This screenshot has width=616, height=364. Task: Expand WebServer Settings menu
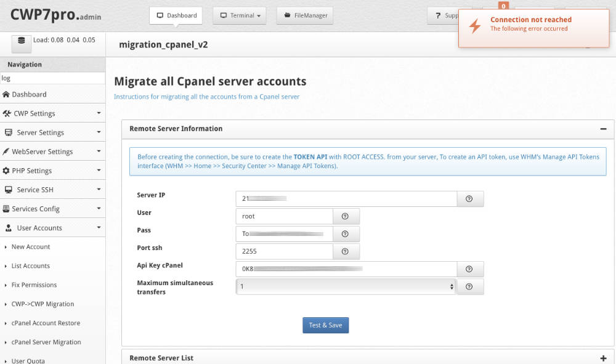click(x=52, y=152)
